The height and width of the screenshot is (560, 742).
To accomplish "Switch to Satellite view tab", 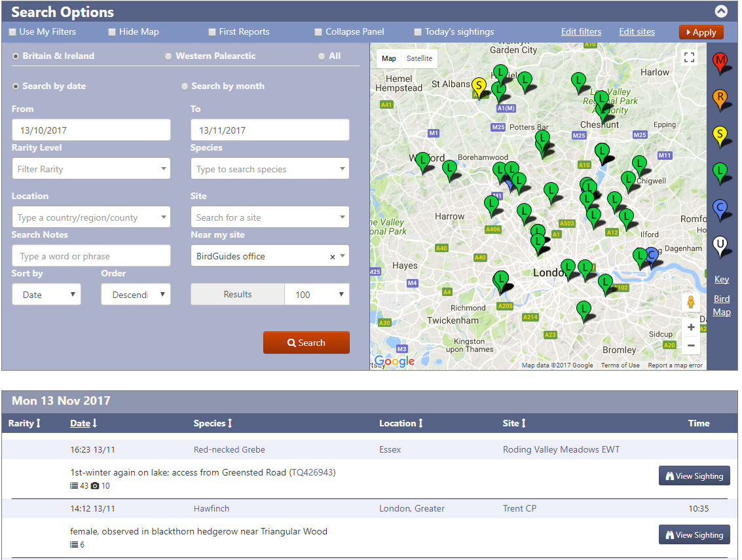I will point(419,58).
